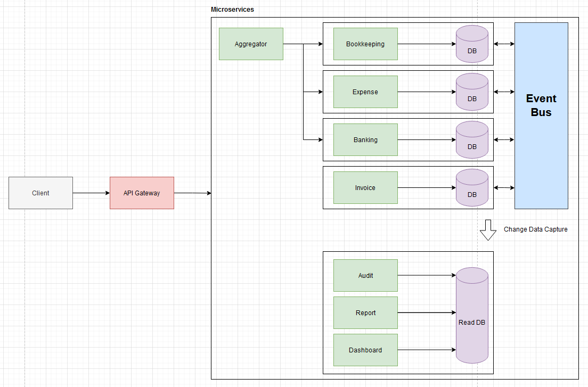Select the Expense service box
This screenshot has width=588, height=387.
coord(365,92)
